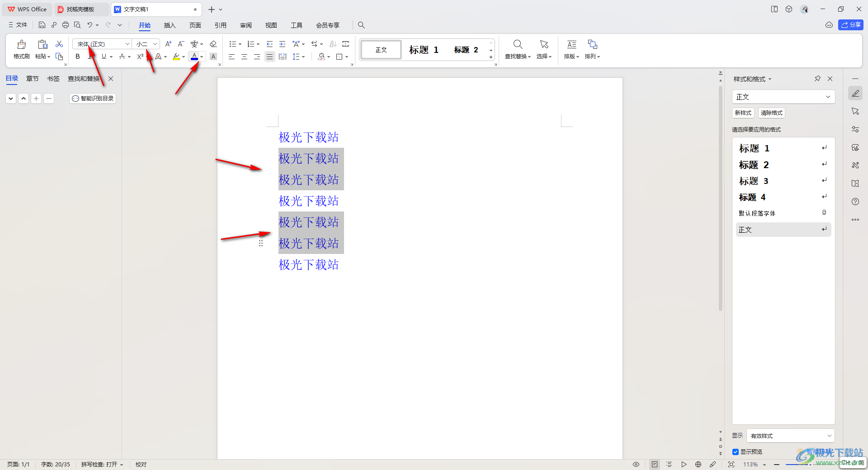Image resolution: width=868 pixels, height=470 pixels.
Task: Click the sidebar settings sliders icon
Action: [855, 129]
